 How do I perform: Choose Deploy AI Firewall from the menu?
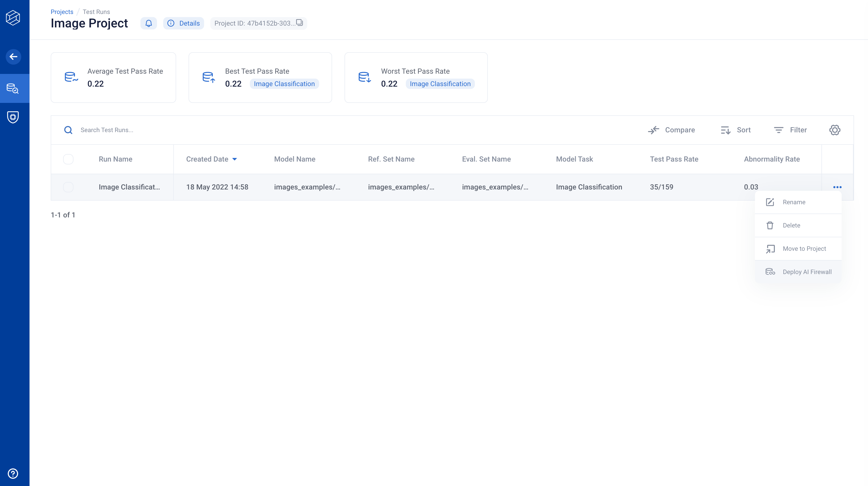click(798, 272)
